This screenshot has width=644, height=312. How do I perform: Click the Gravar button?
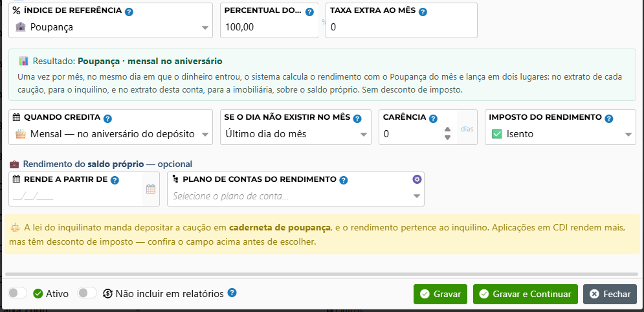click(440, 294)
